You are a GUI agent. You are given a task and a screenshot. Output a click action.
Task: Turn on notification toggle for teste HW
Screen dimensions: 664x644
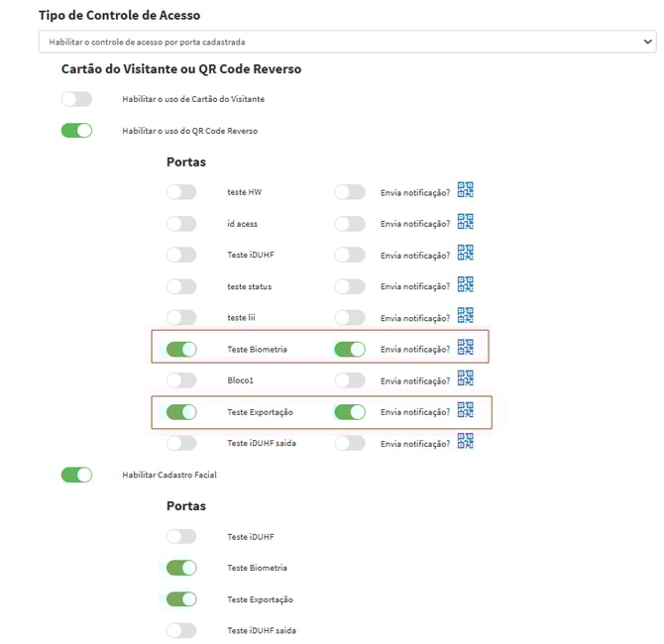click(x=350, y=192)
